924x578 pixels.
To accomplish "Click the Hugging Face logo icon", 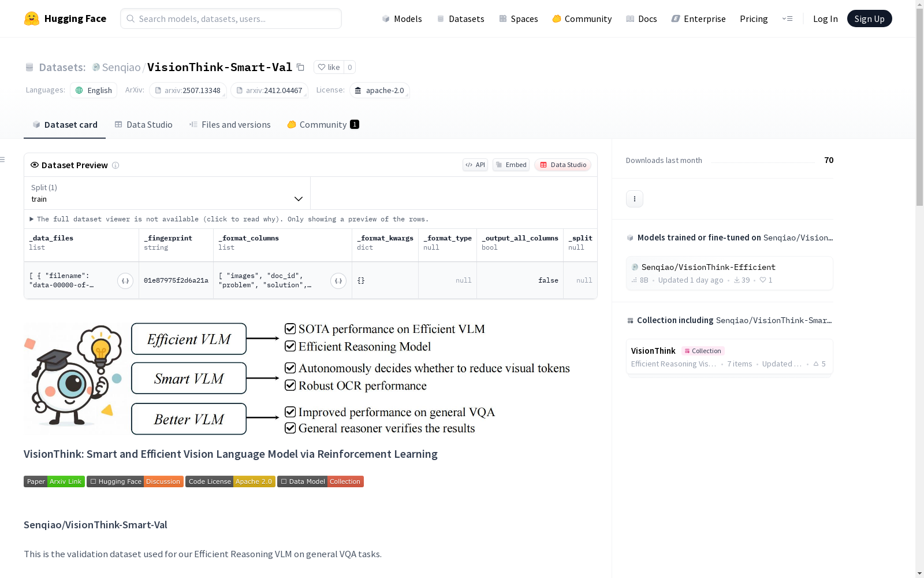I will click(x=32, y=18).
